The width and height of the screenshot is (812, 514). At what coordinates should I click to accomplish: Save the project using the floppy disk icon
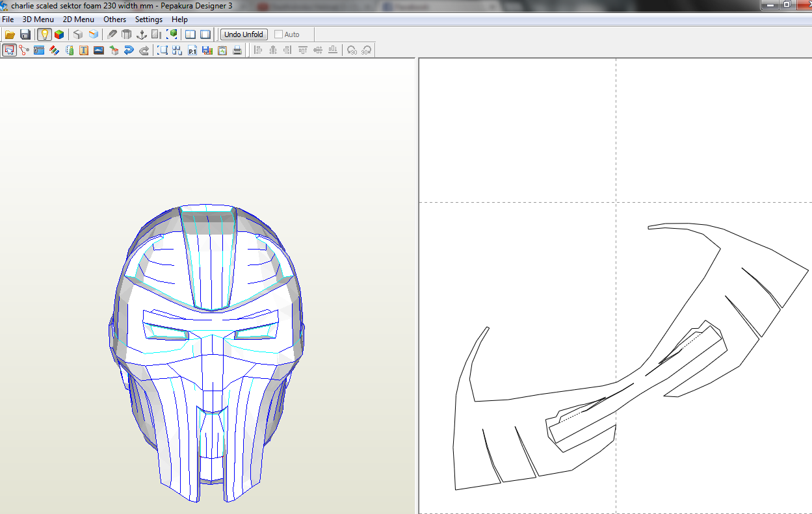click(x=25, y=34)
